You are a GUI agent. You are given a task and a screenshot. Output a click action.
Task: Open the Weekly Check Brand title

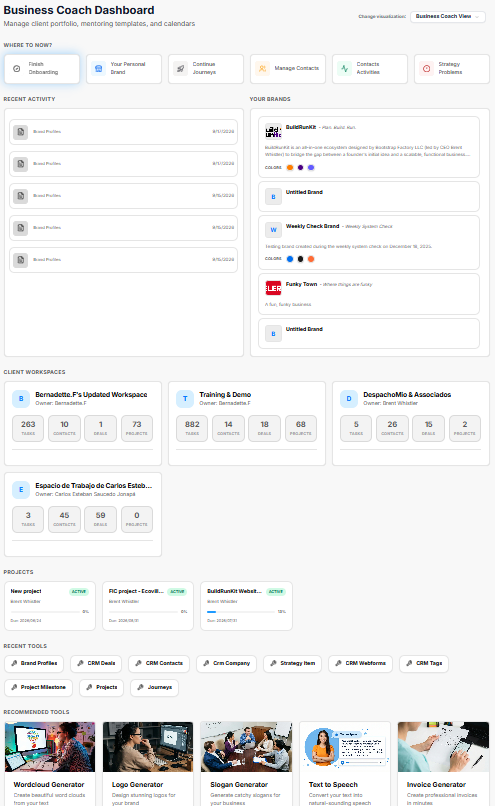click(313, 226)
